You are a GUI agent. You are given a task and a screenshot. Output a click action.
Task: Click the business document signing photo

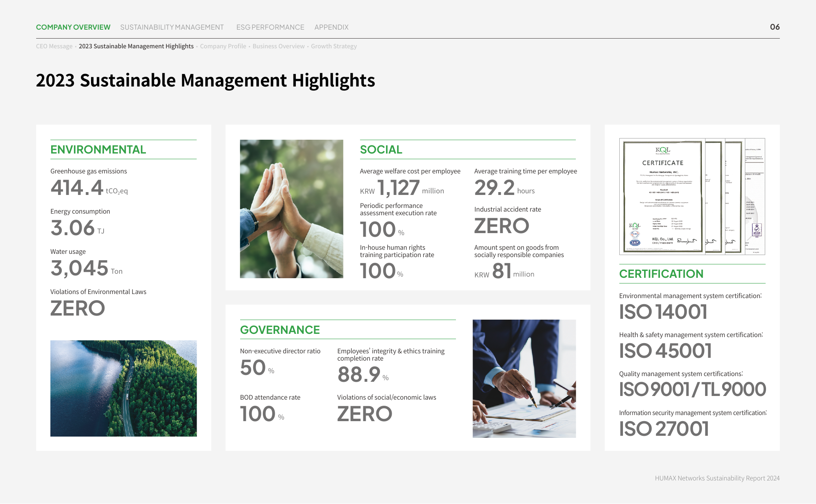coord(524,379)
